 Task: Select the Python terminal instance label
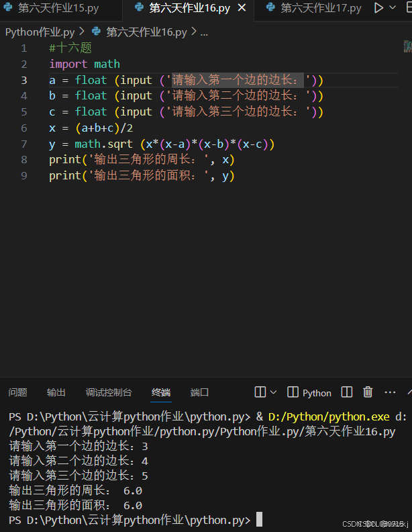(x=309, y=392)
